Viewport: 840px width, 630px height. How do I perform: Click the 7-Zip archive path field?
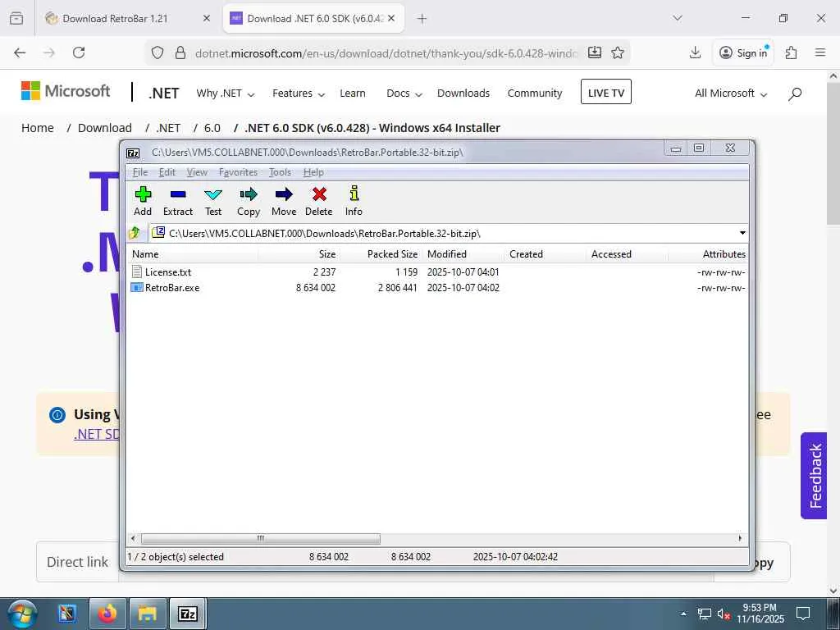444,233
